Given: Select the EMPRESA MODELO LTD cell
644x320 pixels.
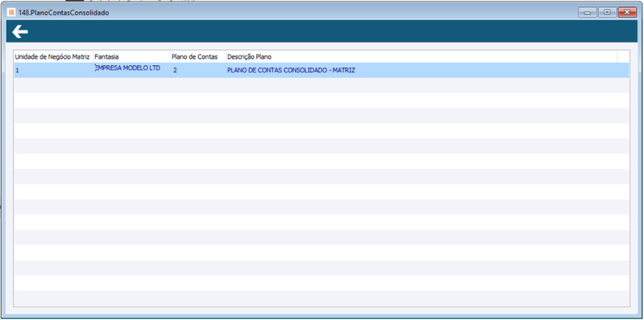Looking at the screenshot, I should [x=132, y=70].
